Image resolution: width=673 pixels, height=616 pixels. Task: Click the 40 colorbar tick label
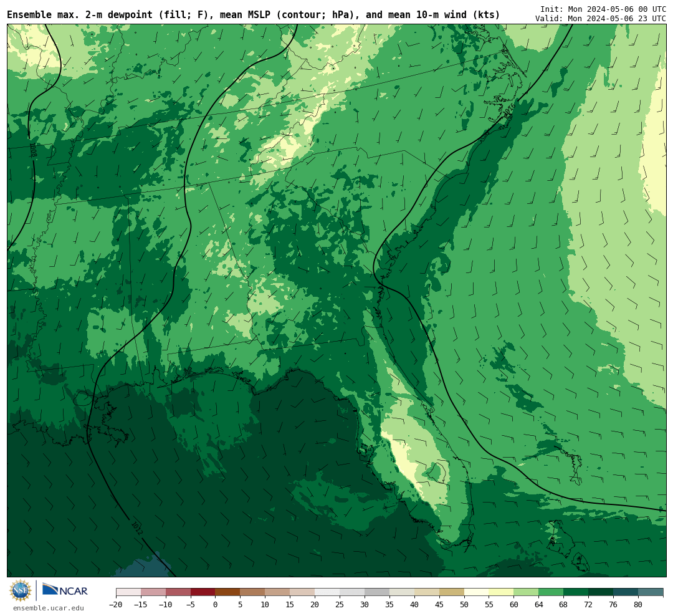(414, 605)
